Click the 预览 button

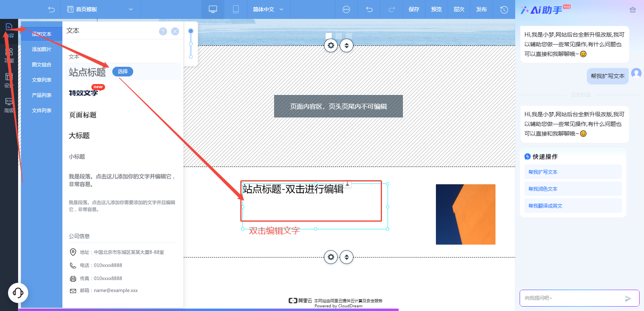coord(436,9)
